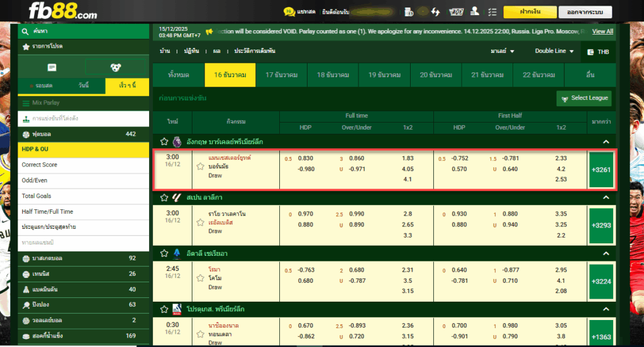This screenshot has width=644, height=347.
Task: Open the มาเลย์ odds type dropdown
Action: 502,52
